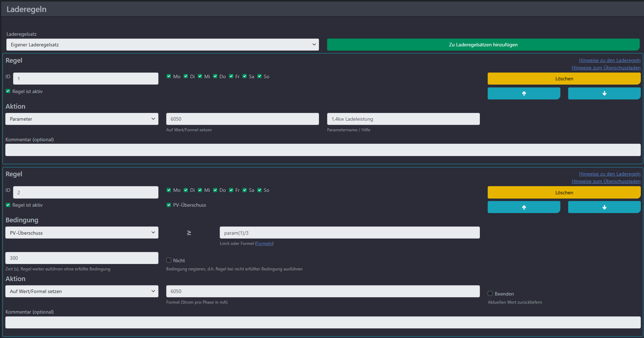Move rule 2 up with arrow button

(x=523, y=207)
